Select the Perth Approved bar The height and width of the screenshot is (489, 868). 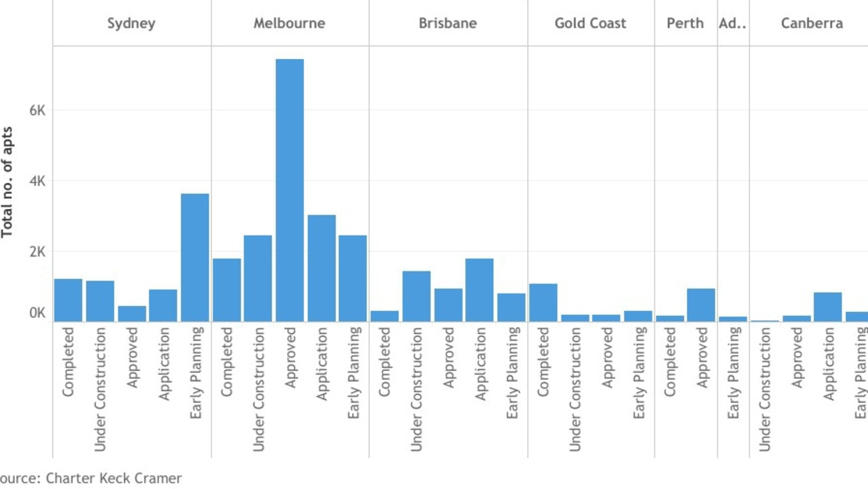pyautogui.click(x=701, y=305)
